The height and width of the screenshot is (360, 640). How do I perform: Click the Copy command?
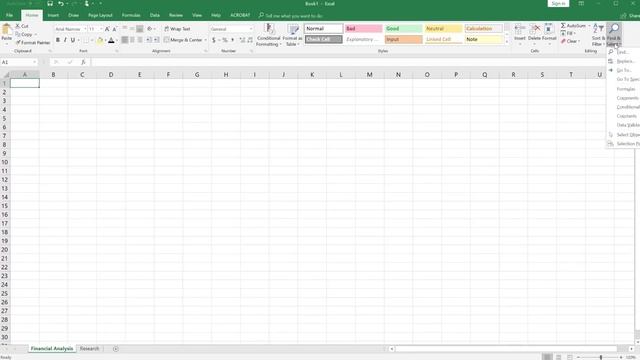(24, 34)
